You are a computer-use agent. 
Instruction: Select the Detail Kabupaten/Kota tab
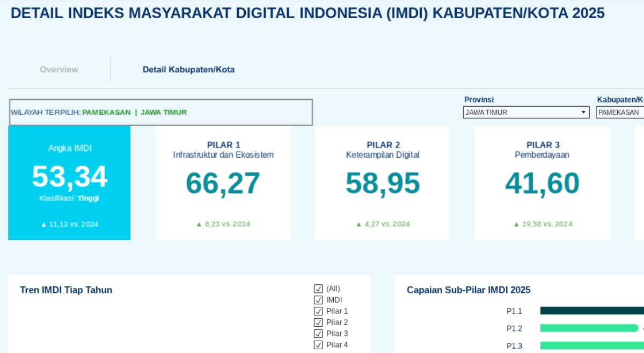(x=188, y=70)
